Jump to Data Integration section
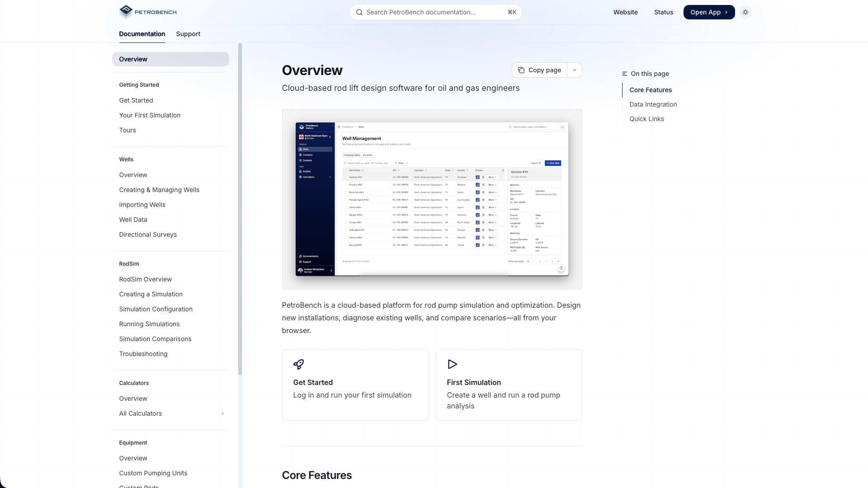 point(653,104)
